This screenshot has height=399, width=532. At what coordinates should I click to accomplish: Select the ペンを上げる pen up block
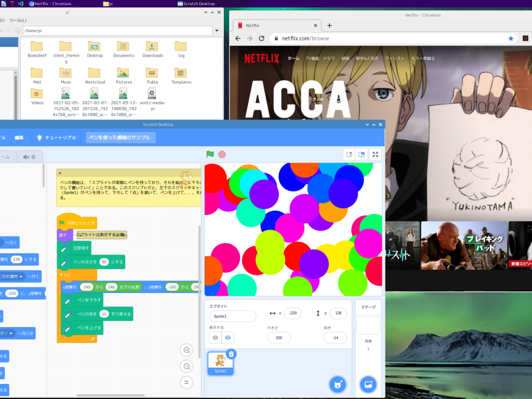pos(82,328)
